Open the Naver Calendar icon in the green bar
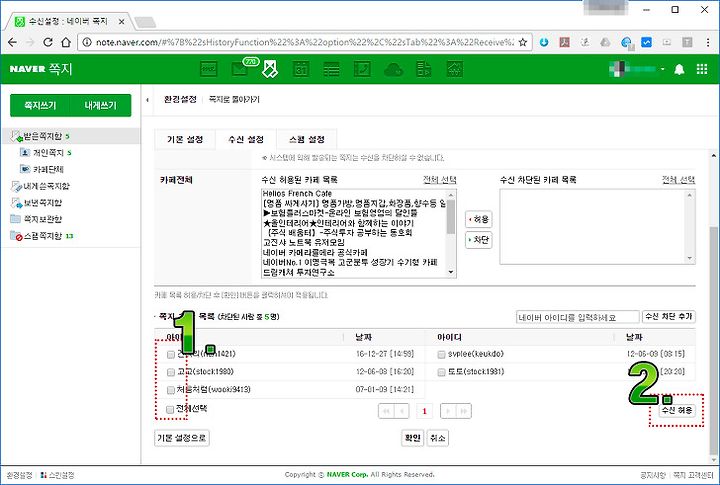 coord(301,69)
